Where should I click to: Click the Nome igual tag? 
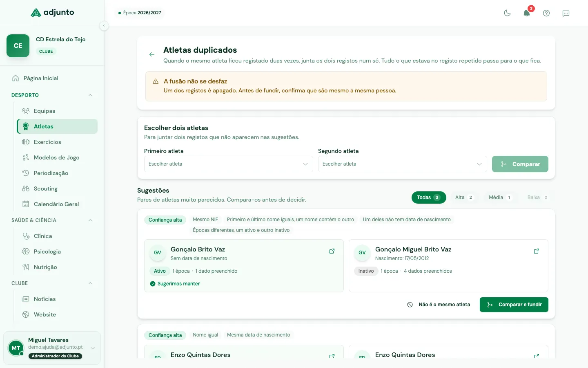point(205,335)
